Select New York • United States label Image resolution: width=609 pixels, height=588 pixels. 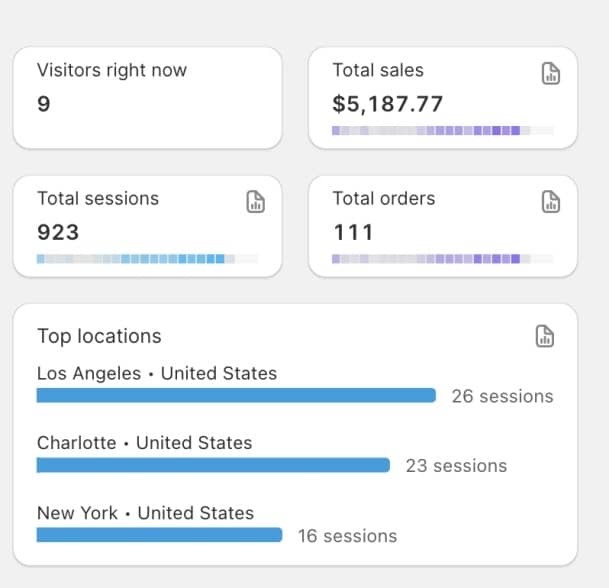click(x=145, y=512)
